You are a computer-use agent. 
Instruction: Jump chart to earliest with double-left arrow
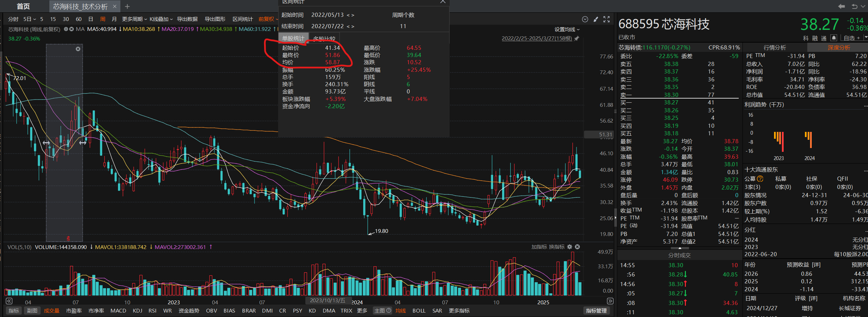click(x=9, y=301)
